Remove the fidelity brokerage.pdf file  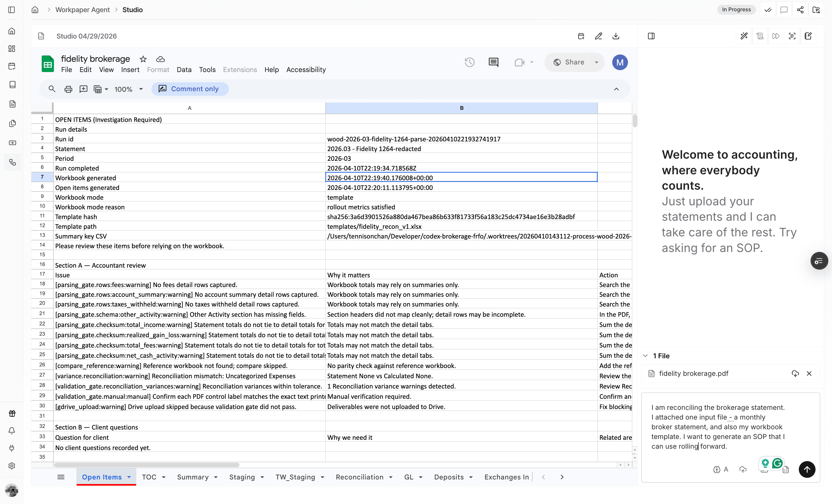pos(809,373)
